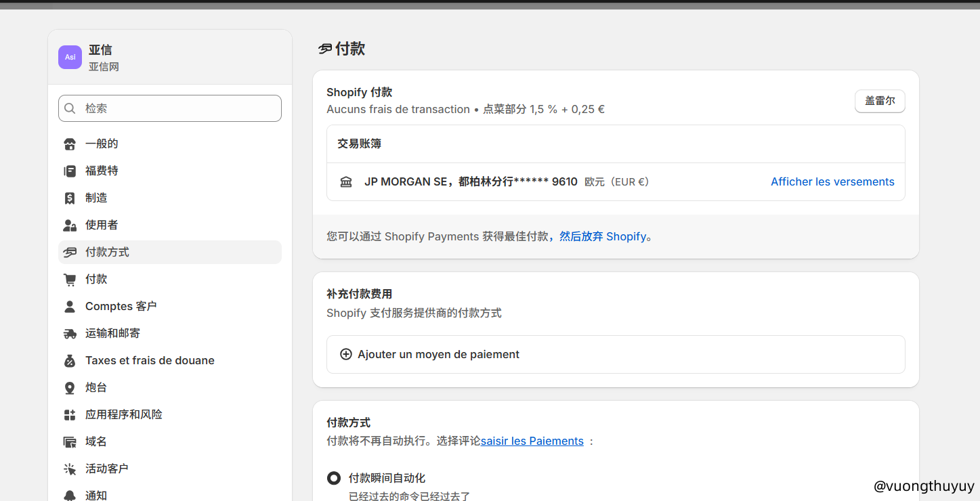Click the Asi store avatar
The width and height of the screenshot is (980, 501).
[x=70, y=58]
